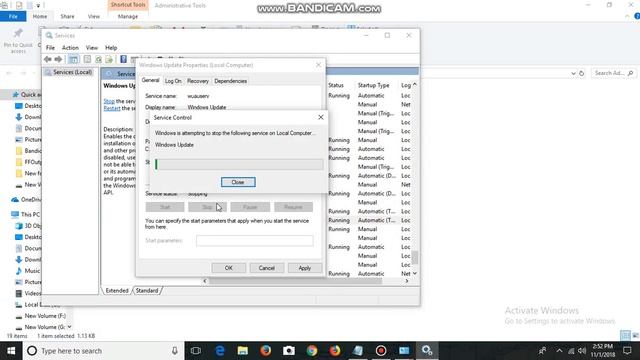Select General tab in Properties dialog

point(151,80)
